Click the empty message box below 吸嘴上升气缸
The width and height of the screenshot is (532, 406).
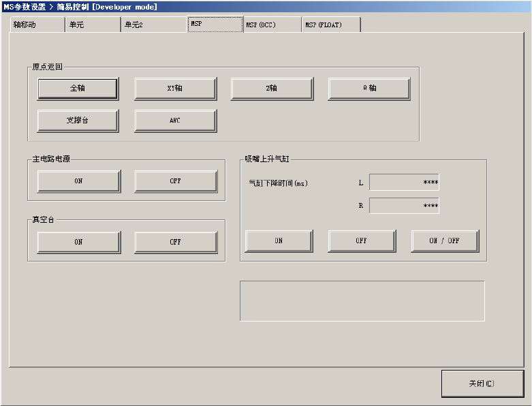point(362,301)
